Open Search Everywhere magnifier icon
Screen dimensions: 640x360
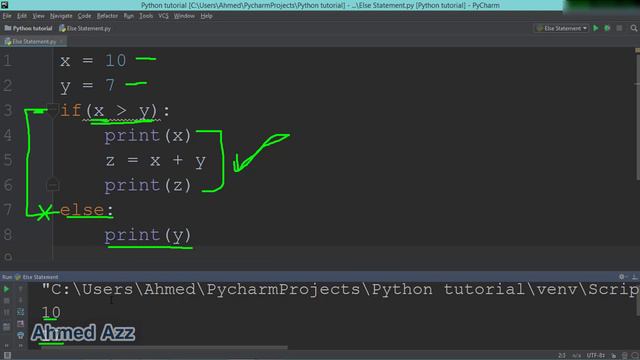coord(633,28)
